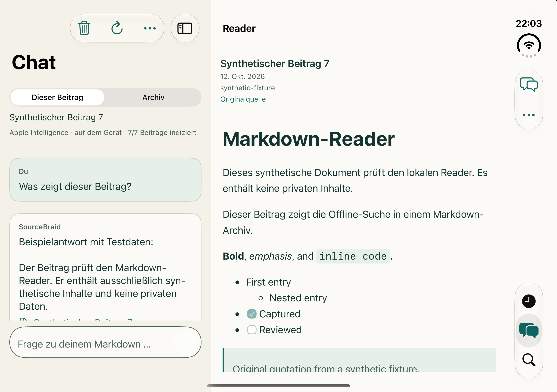Open search with the magnifying glass
The height and width of the screenshot is (392, 557).
click(529, 360)
